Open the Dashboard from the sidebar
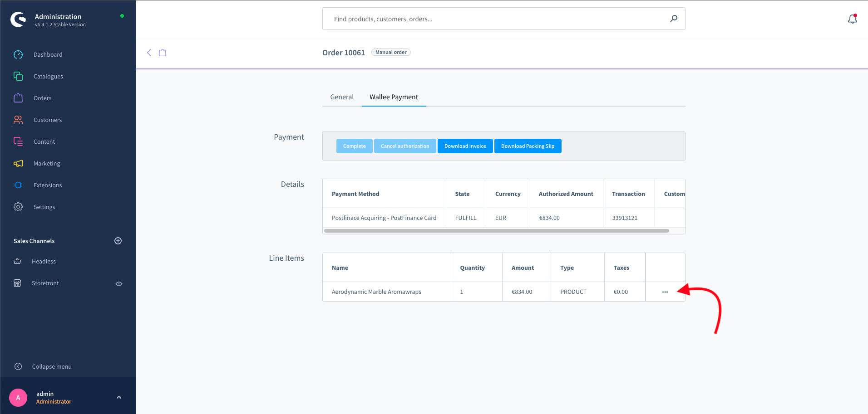This screenshot has height=414, width=868. coord(48,54)
